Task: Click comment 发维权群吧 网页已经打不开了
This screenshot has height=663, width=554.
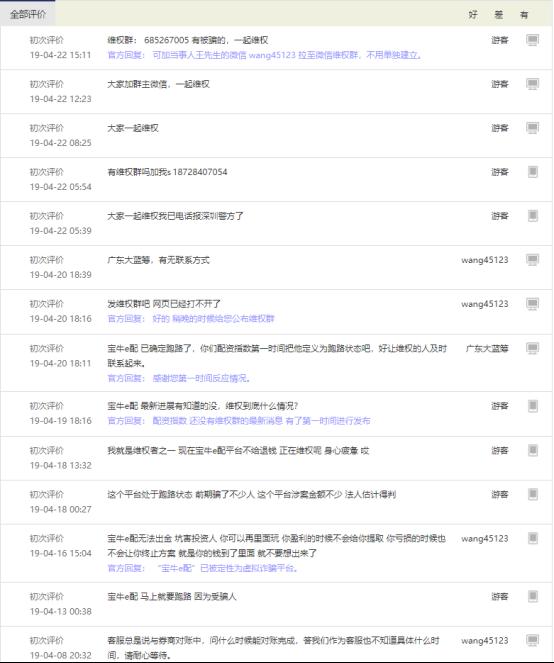Action: (164, 304)
